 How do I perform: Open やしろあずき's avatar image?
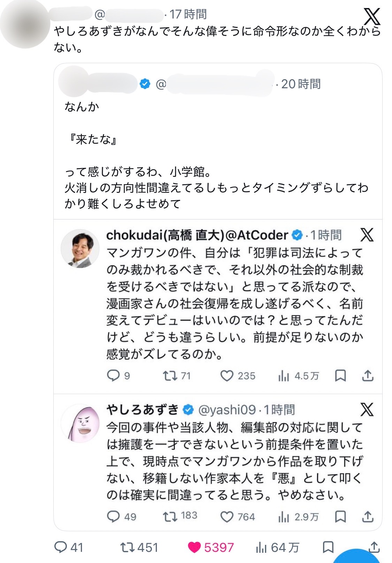80,423
